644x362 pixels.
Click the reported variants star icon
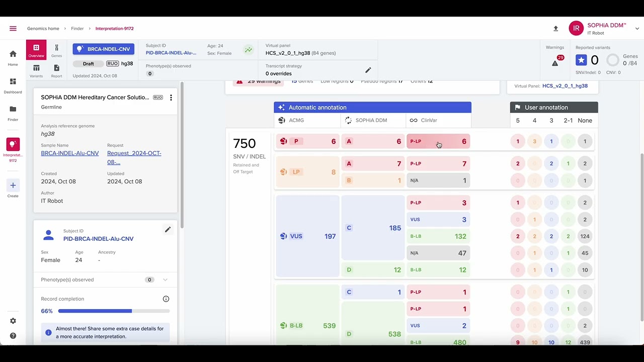(x=581, y=60)
